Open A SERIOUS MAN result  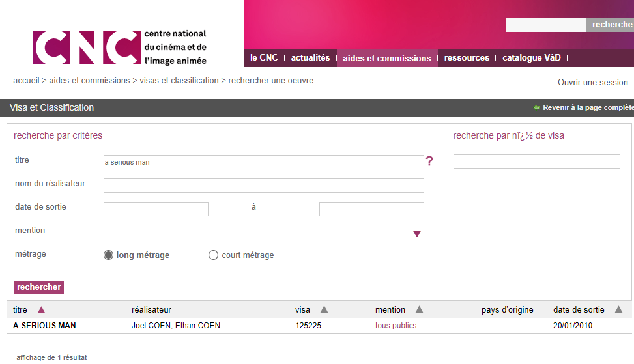tap(44, 326)
